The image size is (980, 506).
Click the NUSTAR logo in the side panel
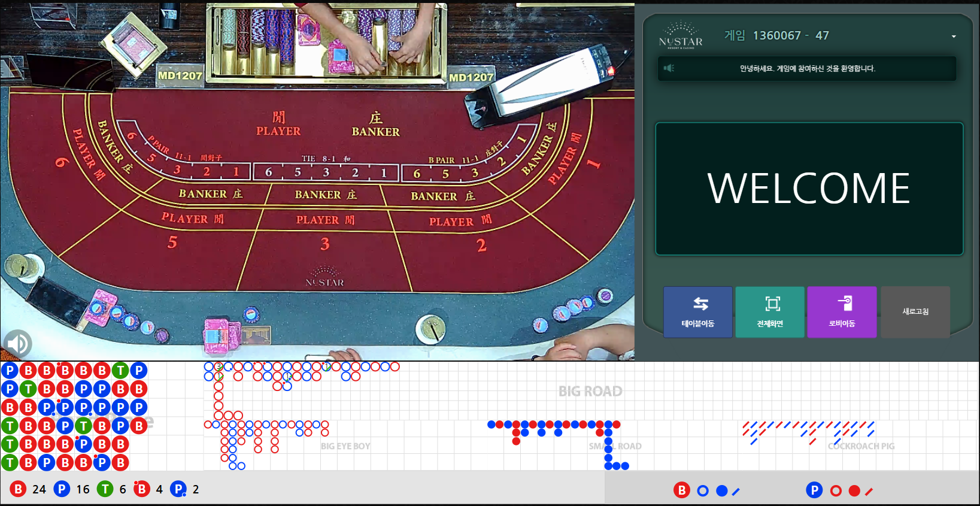point(681,36)
